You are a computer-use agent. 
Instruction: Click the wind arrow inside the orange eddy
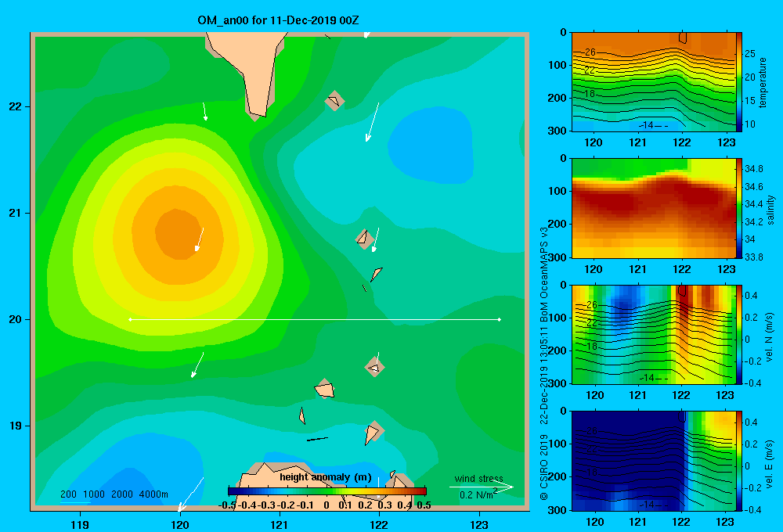(x=200, y=239)
